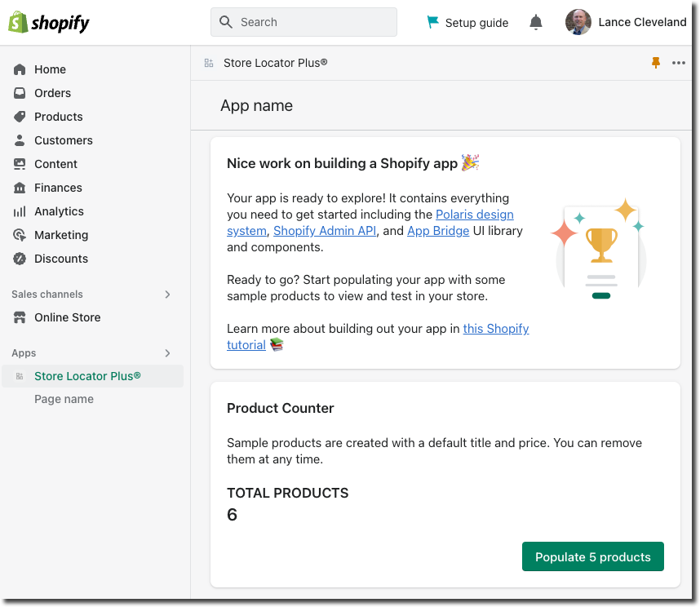Select Marketing in the sidebar
This screenshot has height=607, width=700.
tap(60, 235)
